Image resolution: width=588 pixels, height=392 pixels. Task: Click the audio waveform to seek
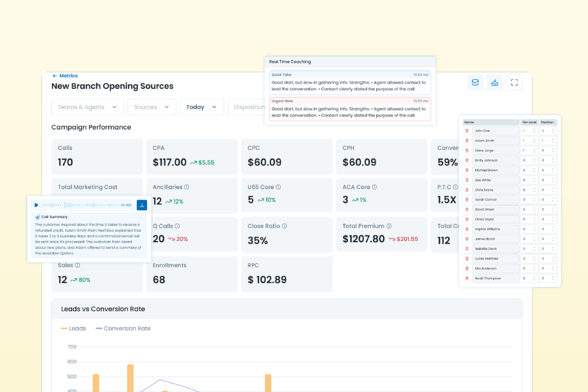pos(80,205)
